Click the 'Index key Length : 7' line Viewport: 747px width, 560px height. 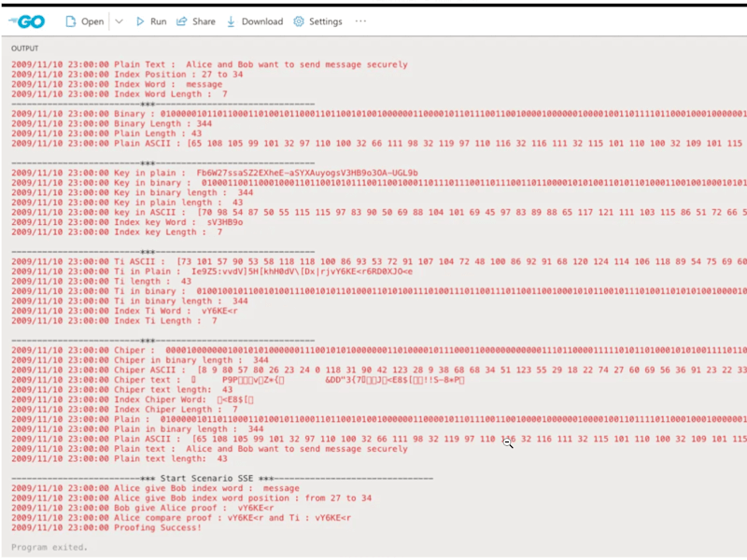[x=117, y=231]
